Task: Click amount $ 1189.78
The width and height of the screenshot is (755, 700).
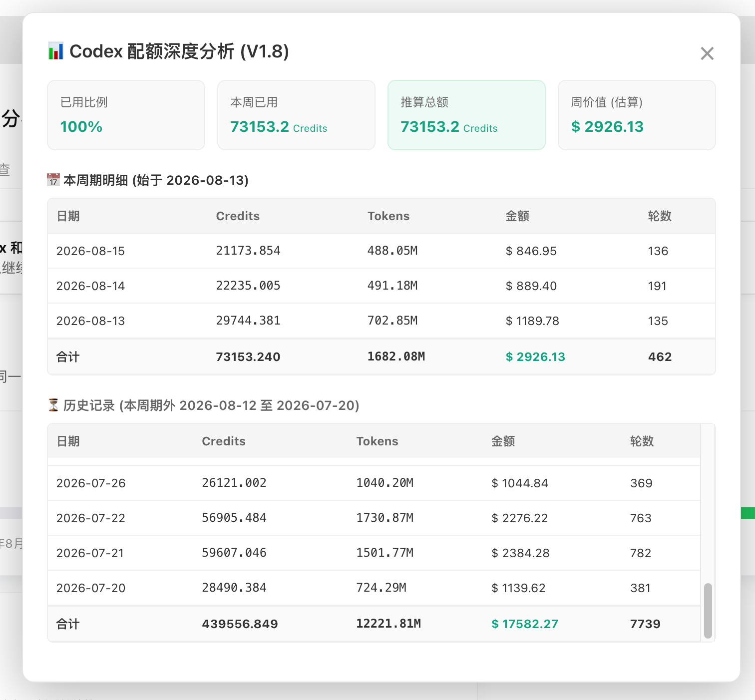Action: point(532,321)
